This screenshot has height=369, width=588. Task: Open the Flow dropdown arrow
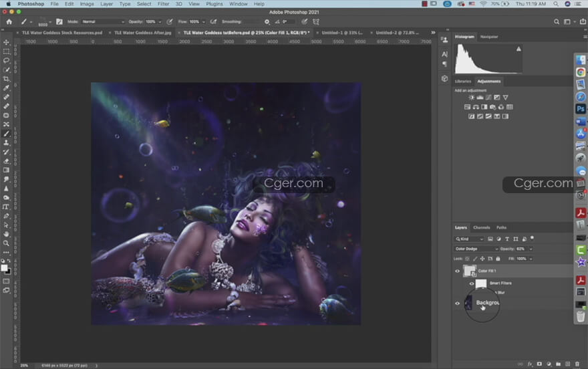click(204, 22)
